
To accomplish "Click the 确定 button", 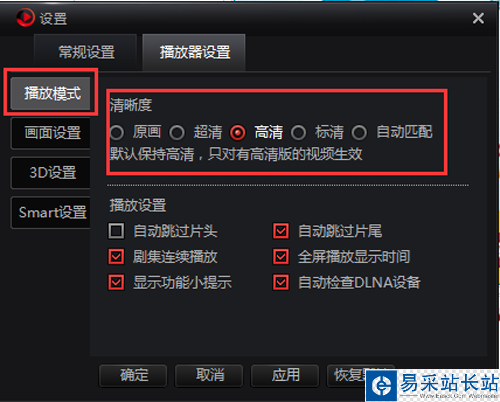I will [133, 375].
